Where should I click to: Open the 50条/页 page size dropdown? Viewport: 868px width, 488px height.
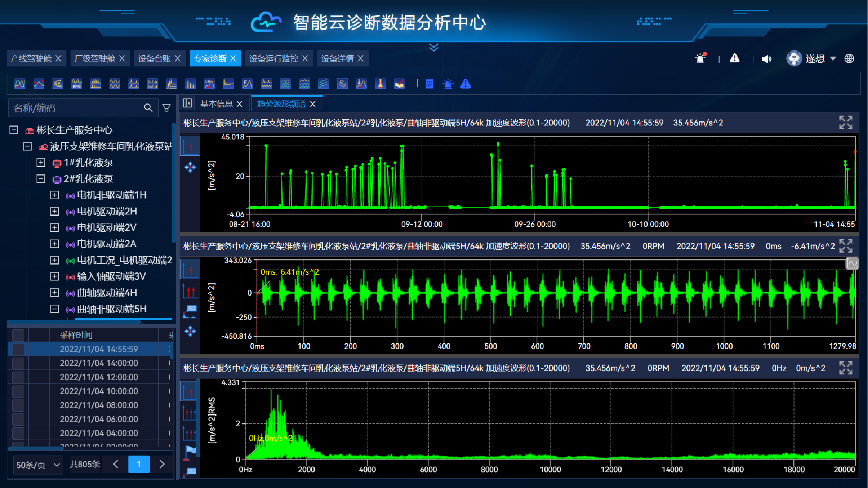click(38, 465)
